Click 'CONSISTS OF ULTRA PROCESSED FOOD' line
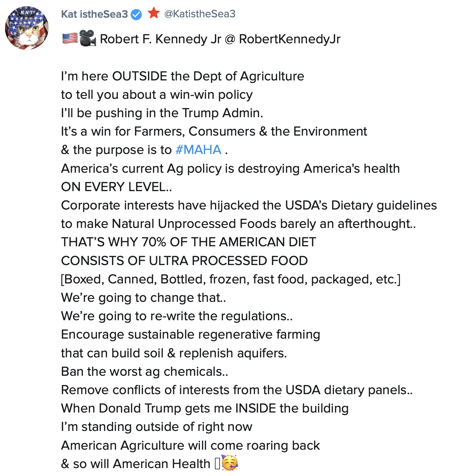 (x=184, y=261)
